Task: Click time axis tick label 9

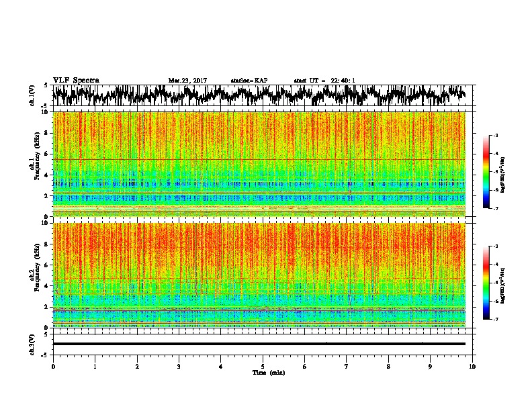Action: tap(430, 367)
